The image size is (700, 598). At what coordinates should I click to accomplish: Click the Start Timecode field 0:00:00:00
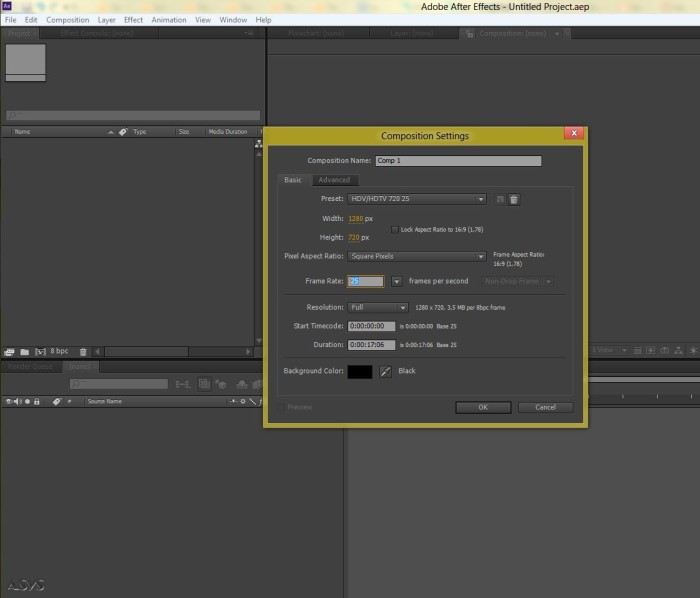pyautogui.click(x=371, y=326)
